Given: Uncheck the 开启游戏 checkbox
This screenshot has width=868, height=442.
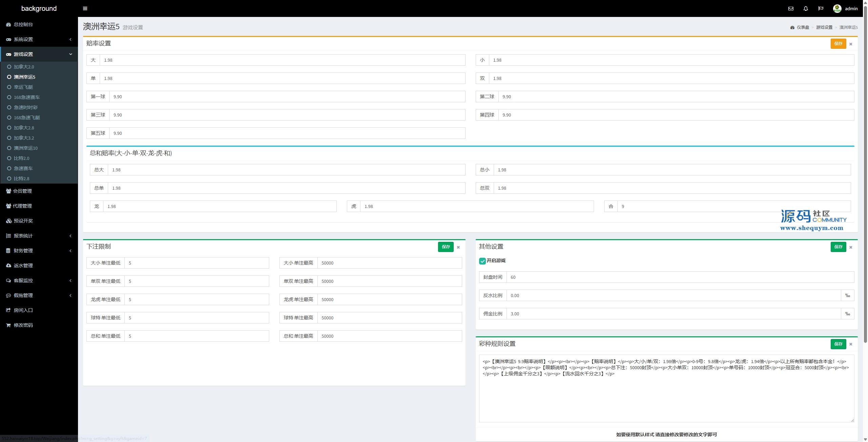Looking at the screenshot, I should click(482, 261).
